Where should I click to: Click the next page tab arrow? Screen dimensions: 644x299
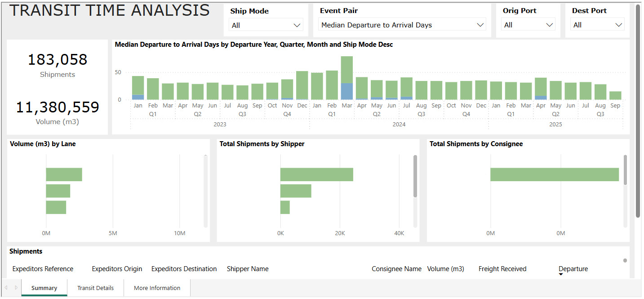point(16,288)
